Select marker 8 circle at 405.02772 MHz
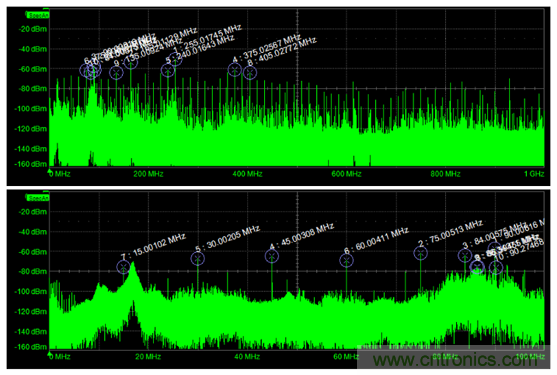 click(x=250, y=73)
